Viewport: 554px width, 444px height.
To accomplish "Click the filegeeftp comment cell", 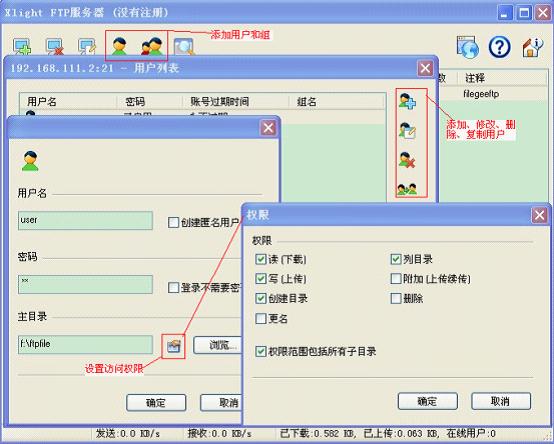I will click(481, 94).
